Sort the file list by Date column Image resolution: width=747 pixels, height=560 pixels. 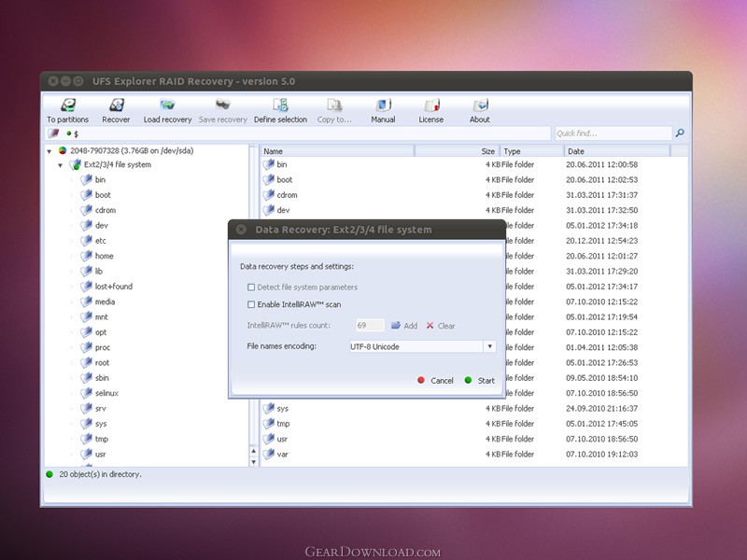[617, 151]
